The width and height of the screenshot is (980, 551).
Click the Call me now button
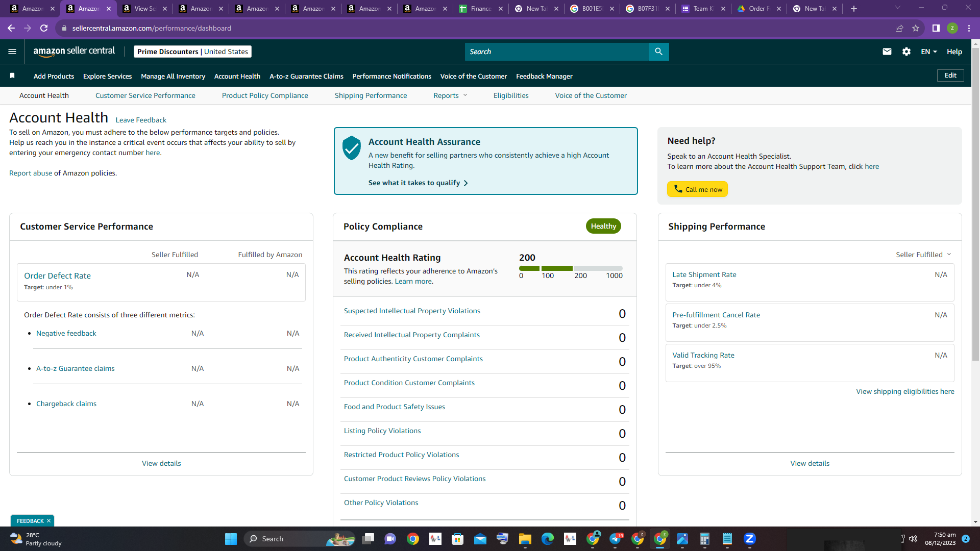coord(697,189)
